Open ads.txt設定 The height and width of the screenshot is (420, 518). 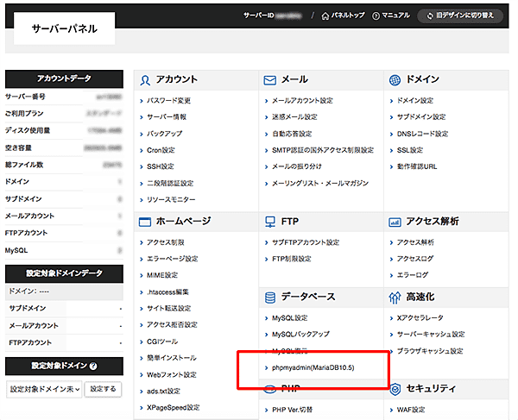[x=163, y=392]
